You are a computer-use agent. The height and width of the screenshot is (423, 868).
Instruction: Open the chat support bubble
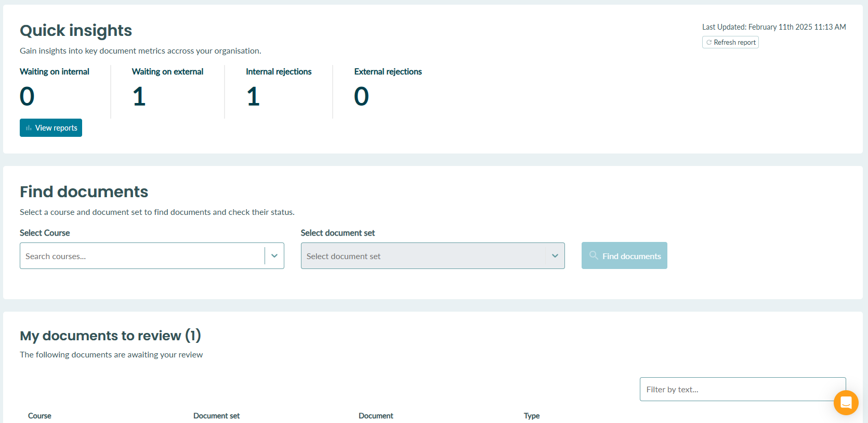coord(846,403)
